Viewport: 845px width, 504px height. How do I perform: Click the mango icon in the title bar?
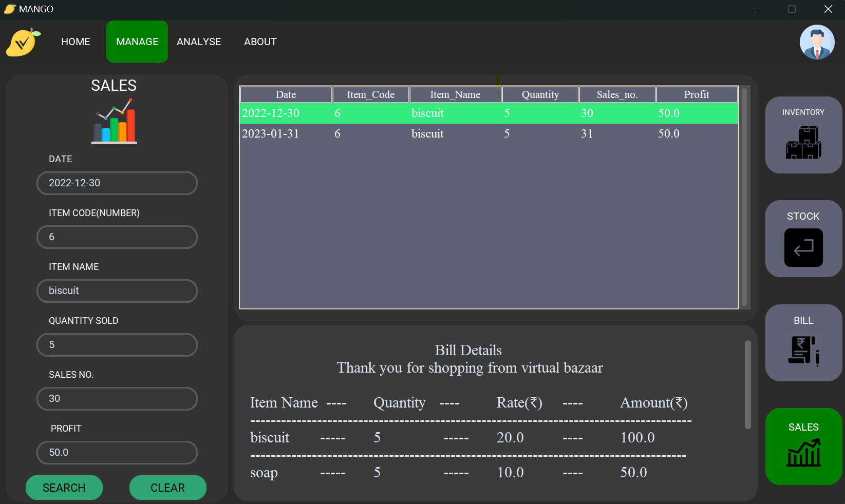pos(8,9)
